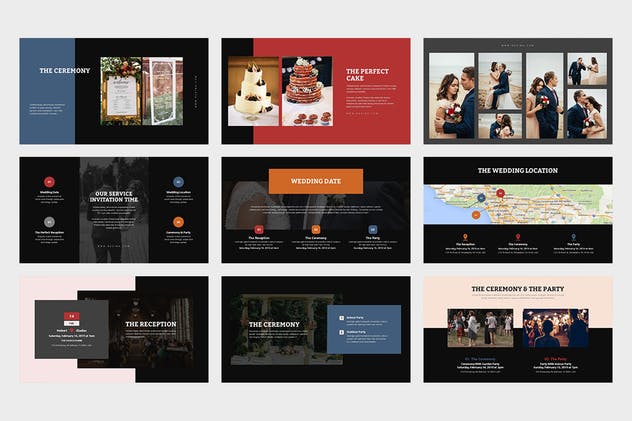Image resolution: width=632 pixels, height=421 pixels.
Task: Click the blue Party icon under Wedding Date
Action: [372, 229]
